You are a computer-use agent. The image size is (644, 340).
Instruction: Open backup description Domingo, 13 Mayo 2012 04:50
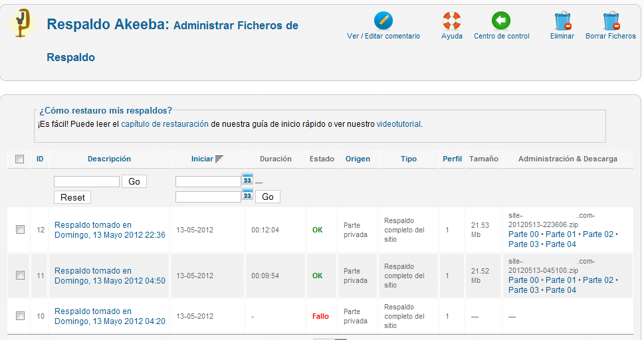[x=110, y=276]
